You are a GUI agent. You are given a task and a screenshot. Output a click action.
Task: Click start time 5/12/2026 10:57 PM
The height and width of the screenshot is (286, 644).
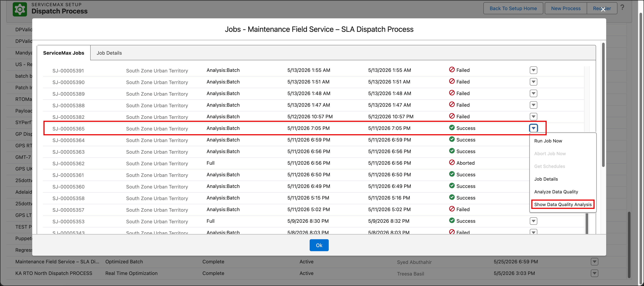click(x=310, y=116)
